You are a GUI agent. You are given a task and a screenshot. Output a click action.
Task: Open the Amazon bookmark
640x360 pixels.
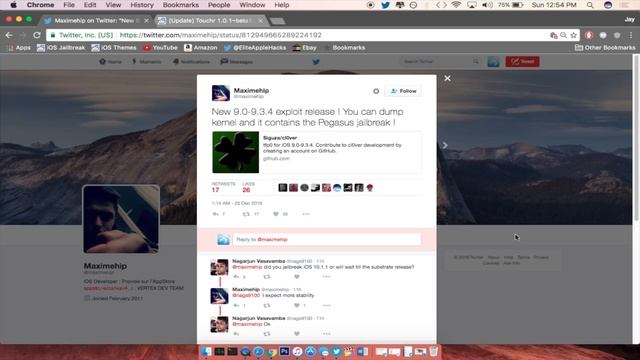(x=200, y=48)
